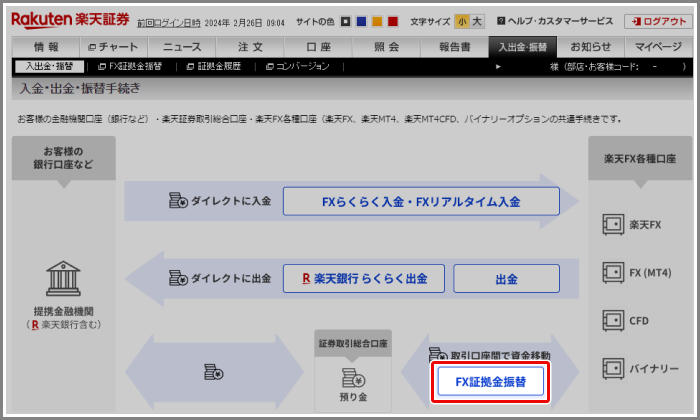Viewport: 700px width, 420px height.
Task: Click FXらくらく入金・FXリアルタイム入金 button
Action: point(421,202)
